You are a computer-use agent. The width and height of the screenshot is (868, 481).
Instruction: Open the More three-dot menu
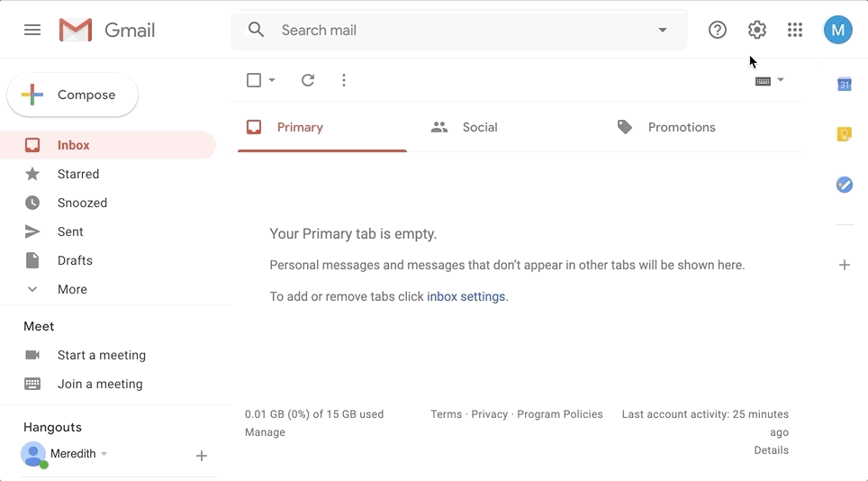344,80
